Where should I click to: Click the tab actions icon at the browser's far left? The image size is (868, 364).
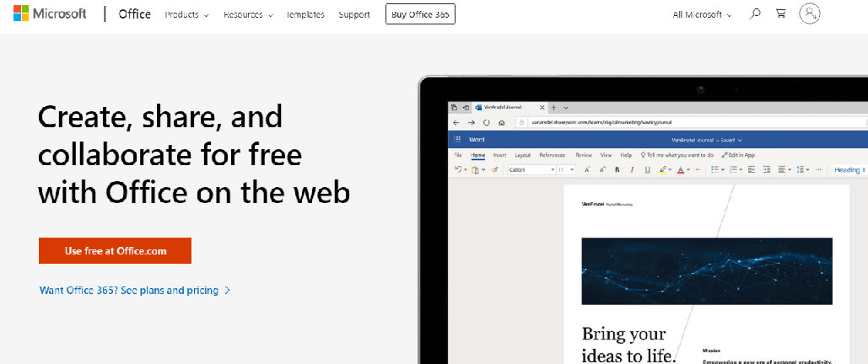click(453, 107)
